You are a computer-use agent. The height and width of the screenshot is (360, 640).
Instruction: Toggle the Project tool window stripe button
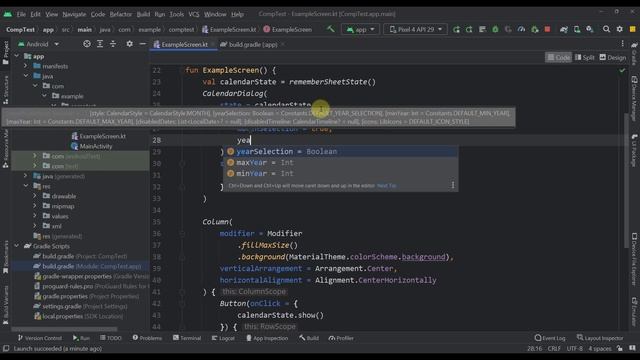tap(6, 52)
